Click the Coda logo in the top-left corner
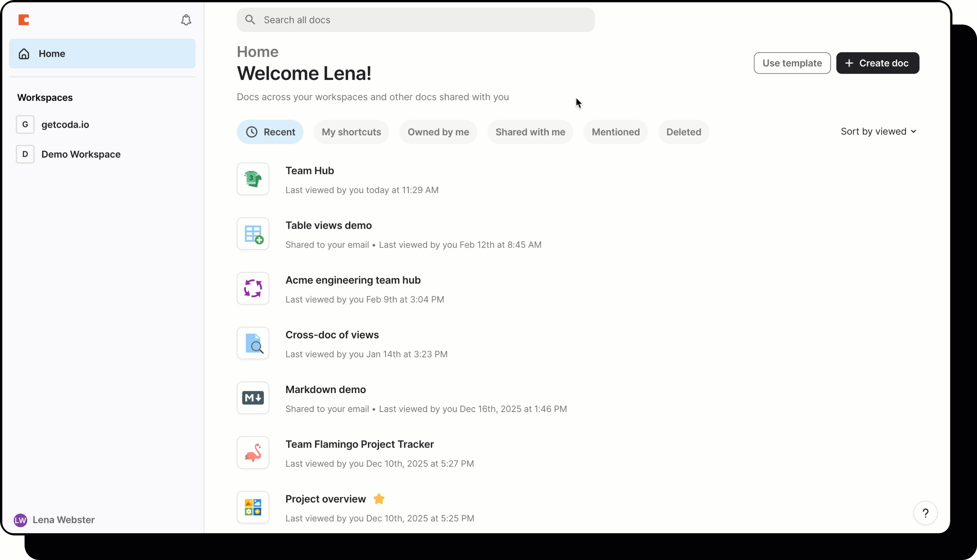977x560 pixels. (24, 20)
